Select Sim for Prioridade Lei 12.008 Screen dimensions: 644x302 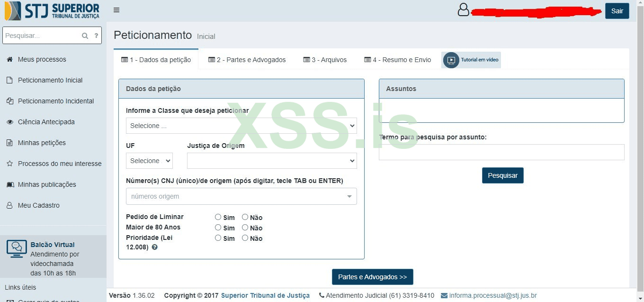218,238
